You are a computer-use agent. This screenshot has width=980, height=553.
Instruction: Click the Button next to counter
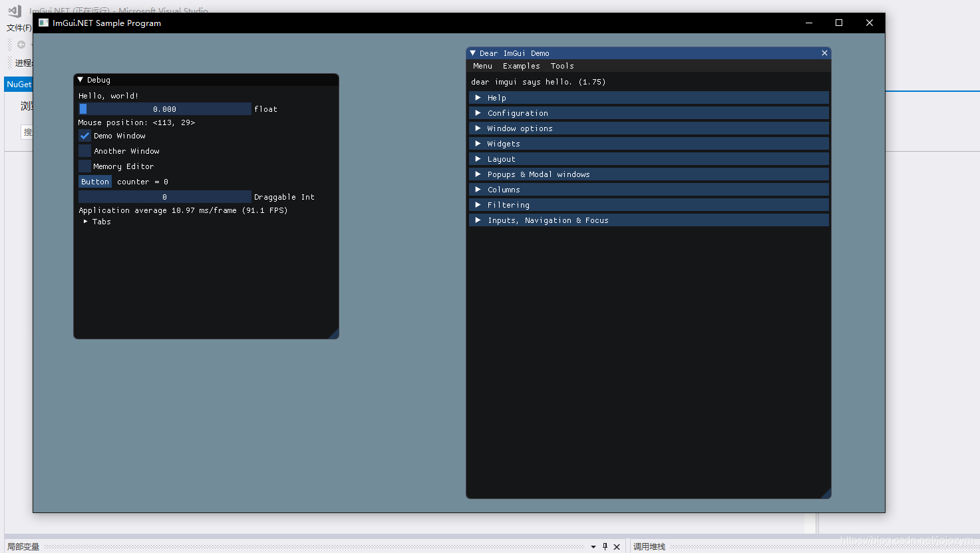[x=95, y=182]
